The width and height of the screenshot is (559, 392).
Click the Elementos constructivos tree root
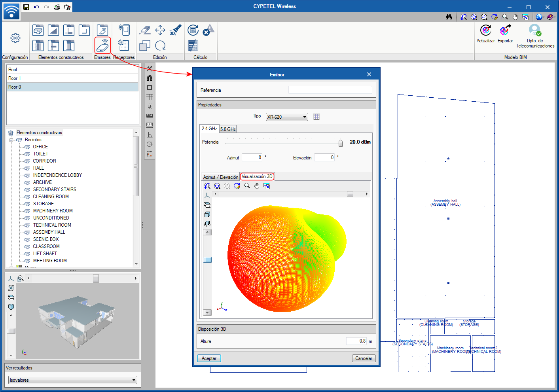(x=39, y=133)
